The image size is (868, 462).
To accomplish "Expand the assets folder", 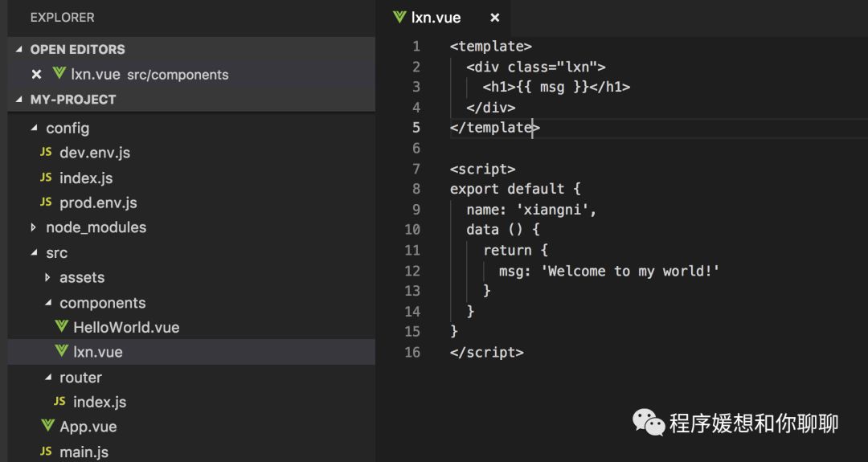I will point(47,277).
